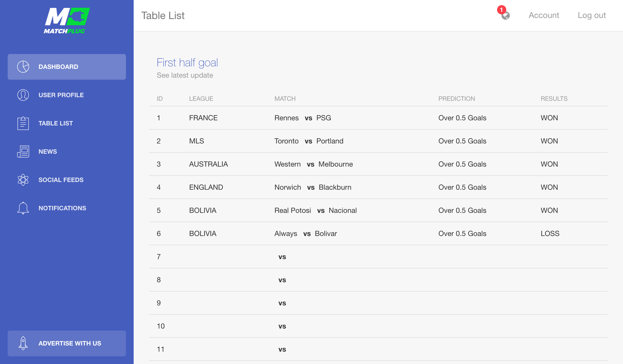Select the Rennes vs PSG match
Image resolution: width=623 pixels, height=364 pixels.
[303, 118]
